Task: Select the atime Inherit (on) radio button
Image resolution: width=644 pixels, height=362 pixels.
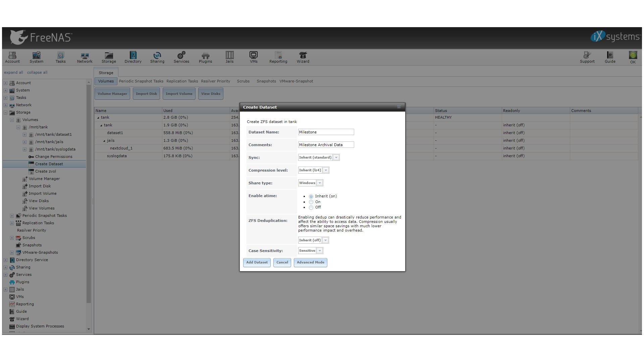Action: [x=311, y=196]
